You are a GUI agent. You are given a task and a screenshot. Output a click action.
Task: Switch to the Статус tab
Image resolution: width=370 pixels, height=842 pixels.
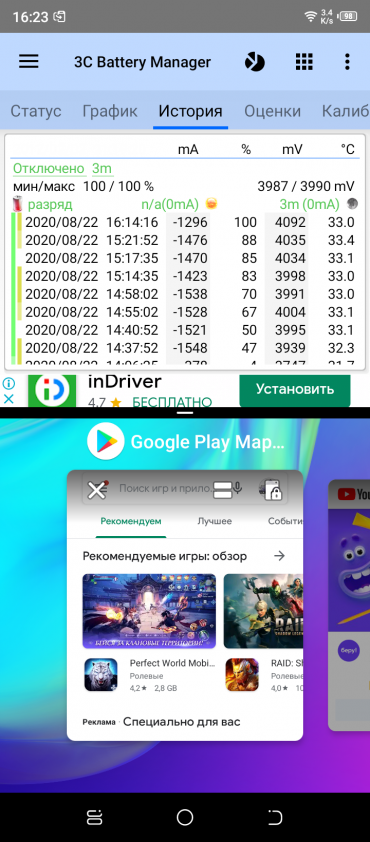pyautogui.click(x=36, y=111)
